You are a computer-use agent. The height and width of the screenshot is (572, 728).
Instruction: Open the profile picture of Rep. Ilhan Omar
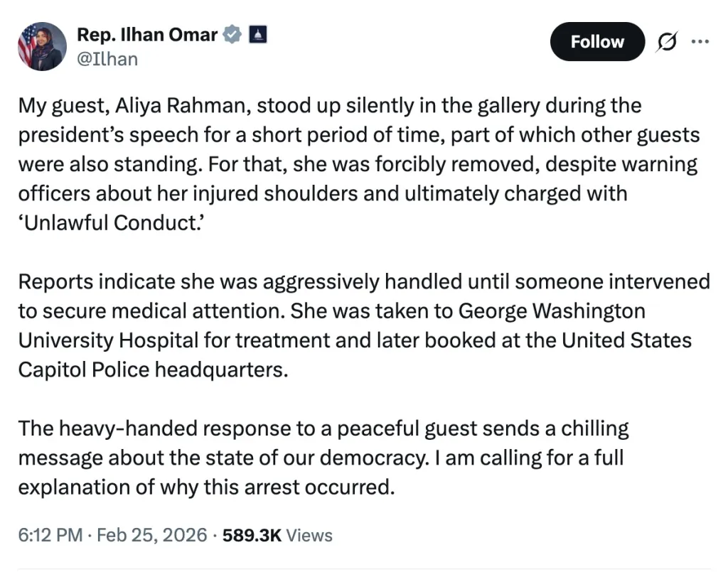41,47
